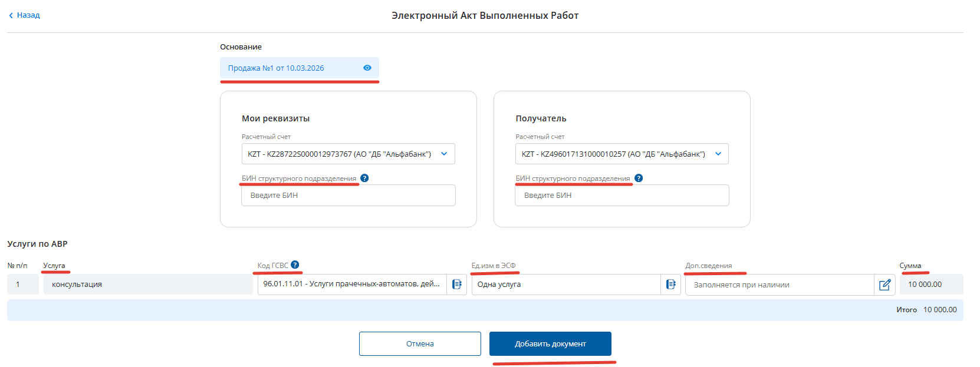Click the back chevron icon next to Назад
The image size is (980, 367).
[11, 15]
